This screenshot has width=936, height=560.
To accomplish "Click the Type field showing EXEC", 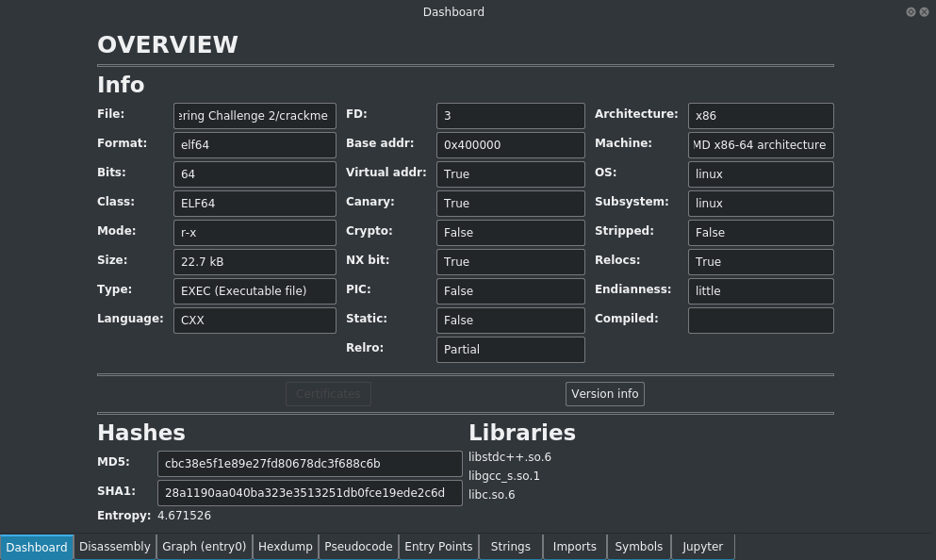I will pos(255,291).
